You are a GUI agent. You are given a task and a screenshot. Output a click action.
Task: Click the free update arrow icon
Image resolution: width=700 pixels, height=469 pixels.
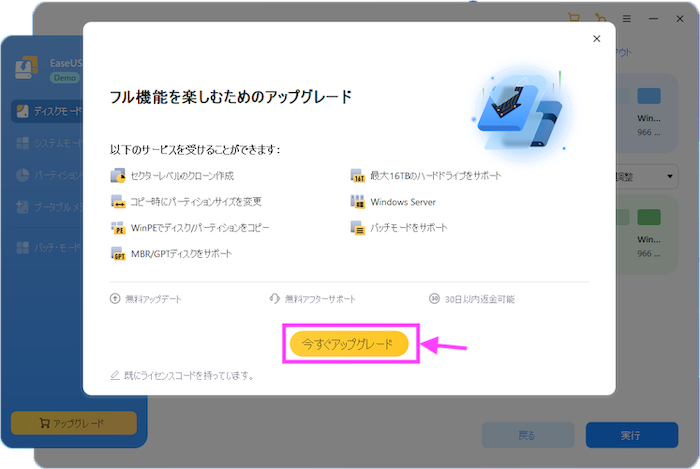click(x=115, y=299)
